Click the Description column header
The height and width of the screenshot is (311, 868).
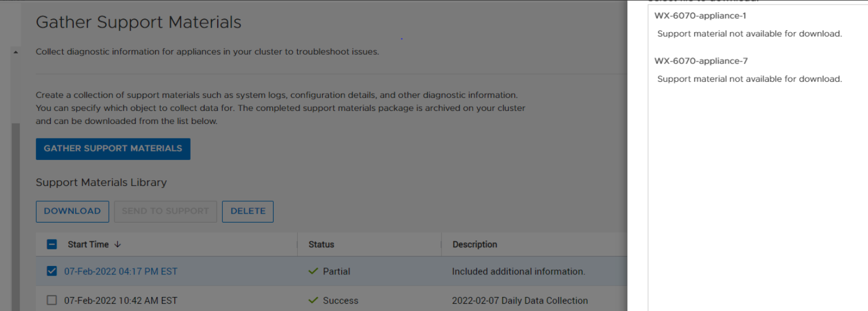(475, 245)
